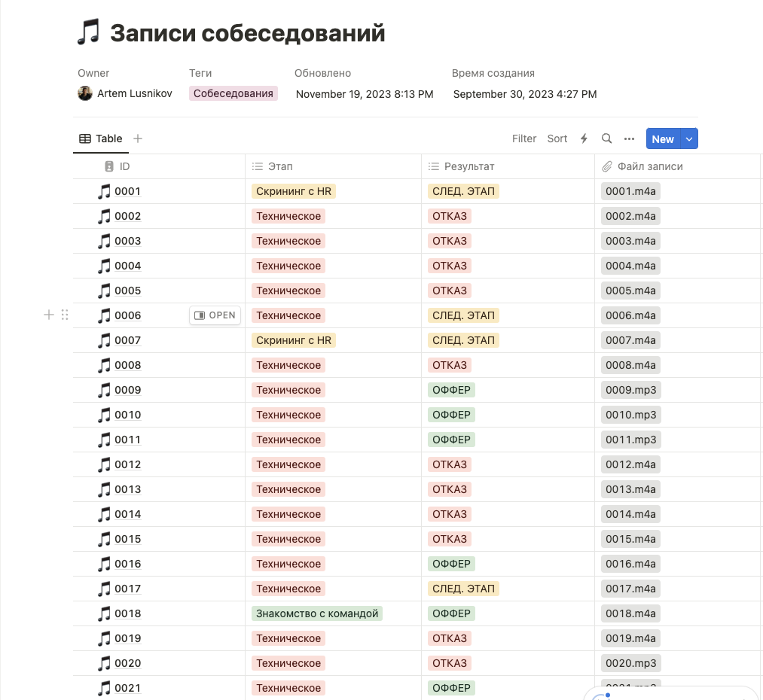The image size is (763, 700).
Task: Open the Этап column header menu
Action: tap(333, 166)
